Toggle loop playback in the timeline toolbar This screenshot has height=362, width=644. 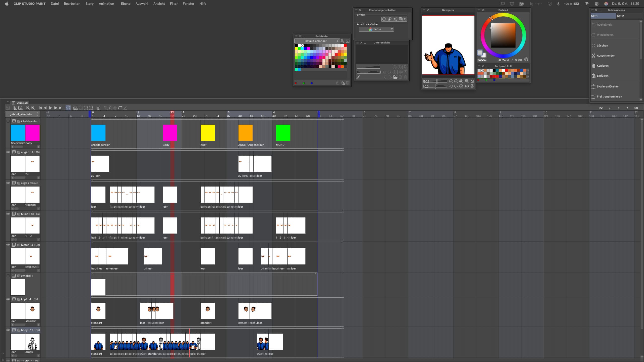coord(68,108)
